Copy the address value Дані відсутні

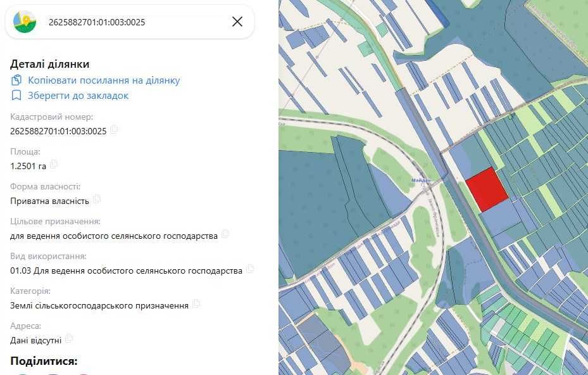68,339
